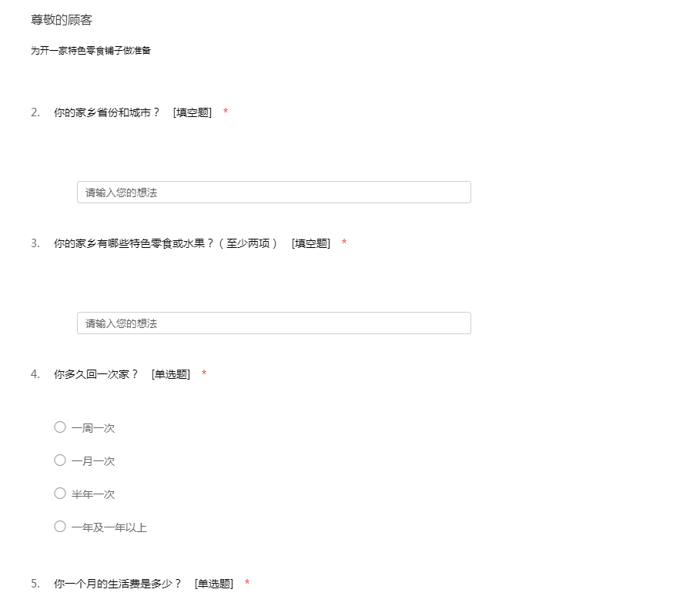Click question 5 text 你一个月的生活费是多少

point(117,584)
